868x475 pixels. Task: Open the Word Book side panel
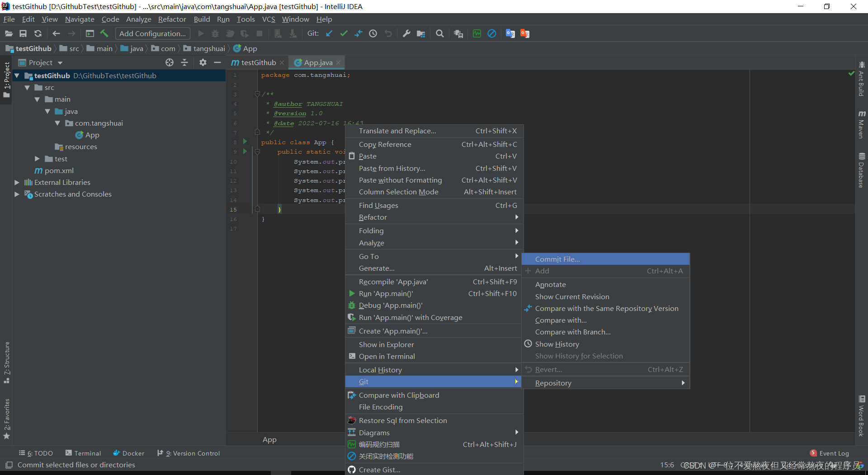pyautogui.click(x=862, y=416)
